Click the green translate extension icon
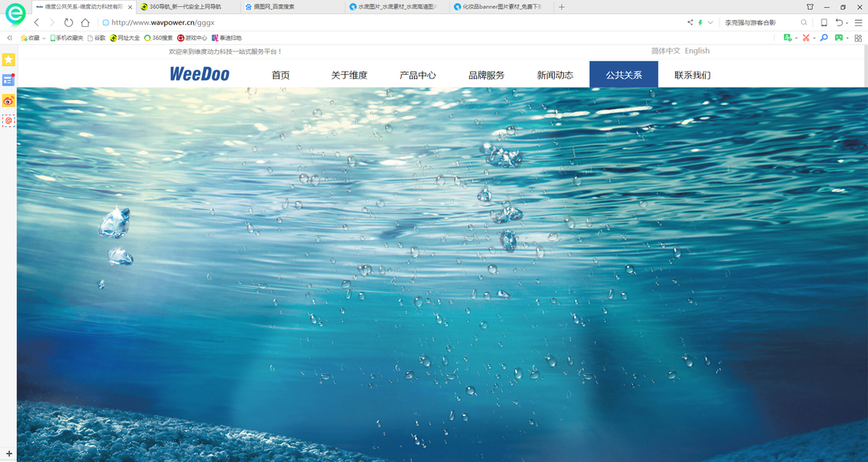This screenshot has width=868, height=462. pyautogui.click(x=788, y=38)
